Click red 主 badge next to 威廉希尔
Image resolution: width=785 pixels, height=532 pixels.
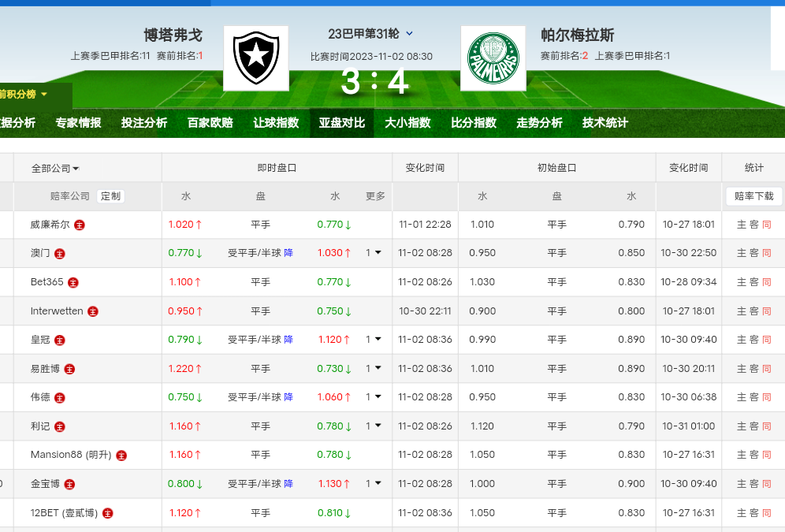(x=80, y=225)
